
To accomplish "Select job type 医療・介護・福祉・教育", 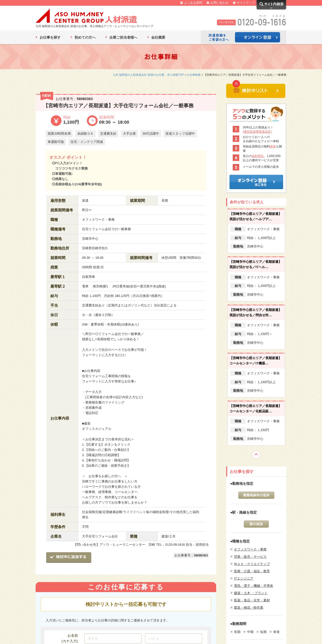I will pyautogui.click(x=252, y=571).
